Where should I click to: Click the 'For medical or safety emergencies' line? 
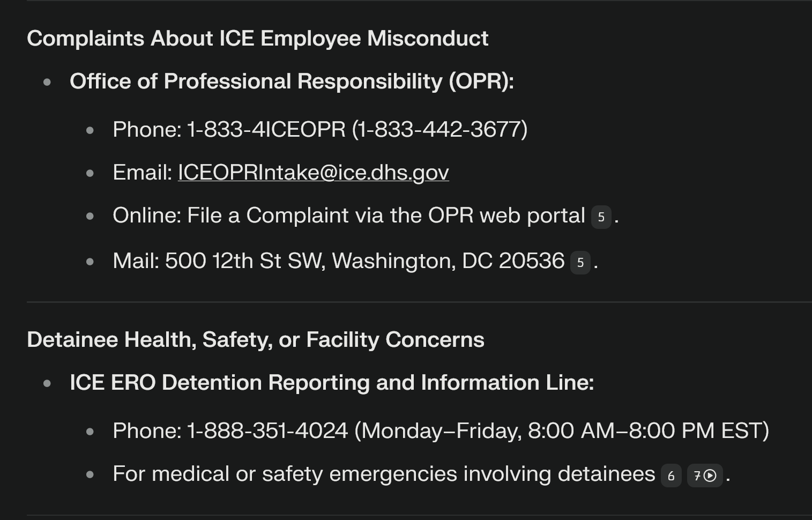384,474
